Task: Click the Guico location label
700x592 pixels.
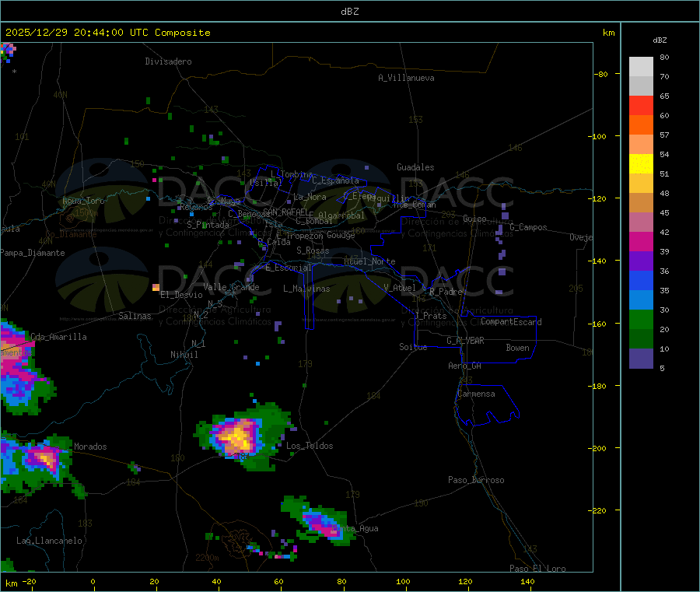Action: coord(474,219)
